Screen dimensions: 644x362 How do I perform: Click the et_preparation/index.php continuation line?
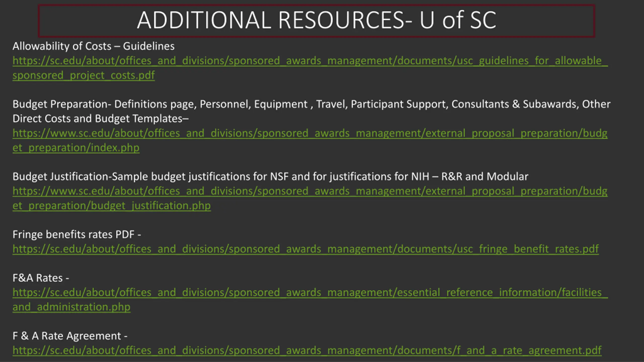click(x=76, y=148)
